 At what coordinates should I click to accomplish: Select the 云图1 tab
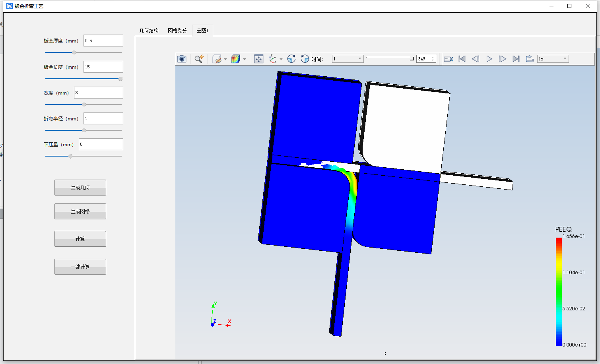click(x=202, y=31)
